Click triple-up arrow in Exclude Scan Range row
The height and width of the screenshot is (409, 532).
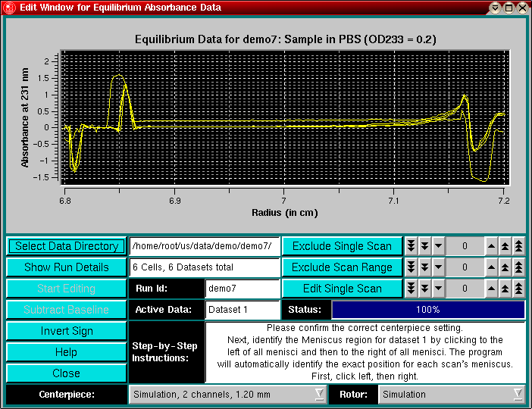point(518,267)
